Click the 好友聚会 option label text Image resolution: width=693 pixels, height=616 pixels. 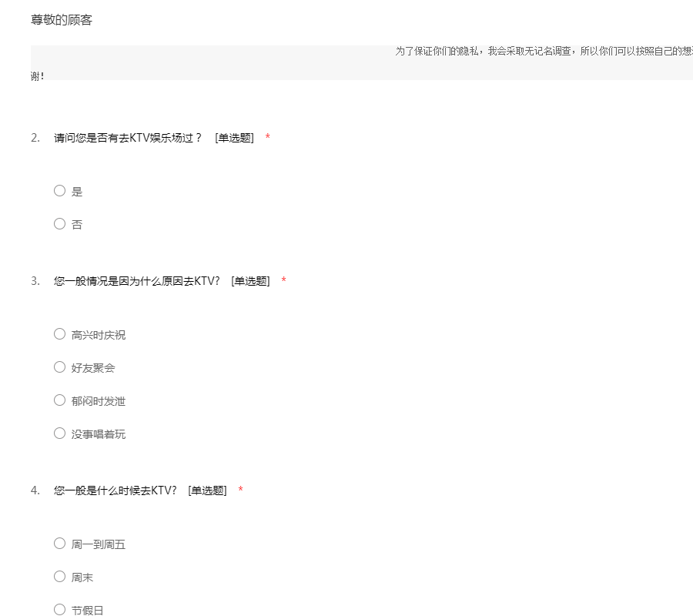coord(93,368)
